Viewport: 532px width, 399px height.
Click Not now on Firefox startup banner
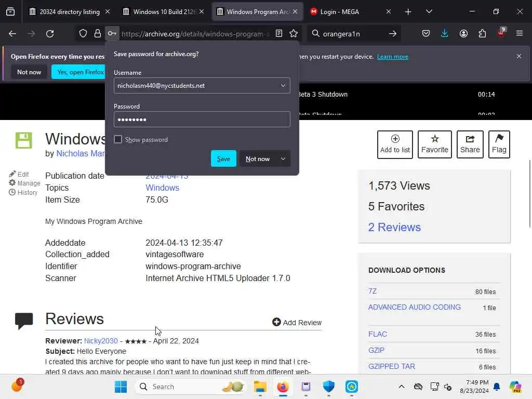[x=29, y=72]
